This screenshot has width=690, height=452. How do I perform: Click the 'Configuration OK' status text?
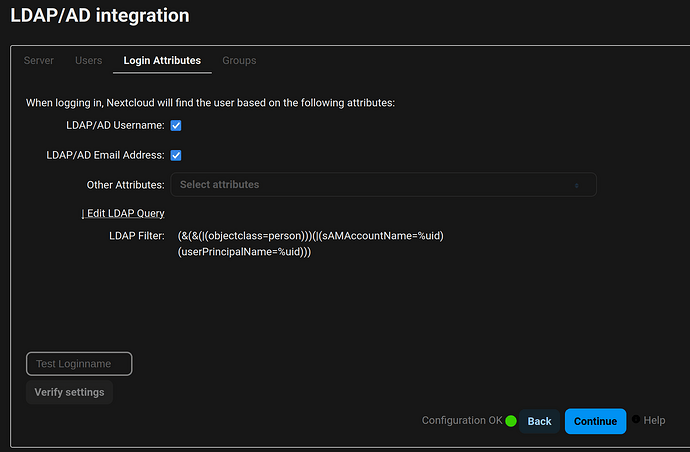click(x=462, y=420)
